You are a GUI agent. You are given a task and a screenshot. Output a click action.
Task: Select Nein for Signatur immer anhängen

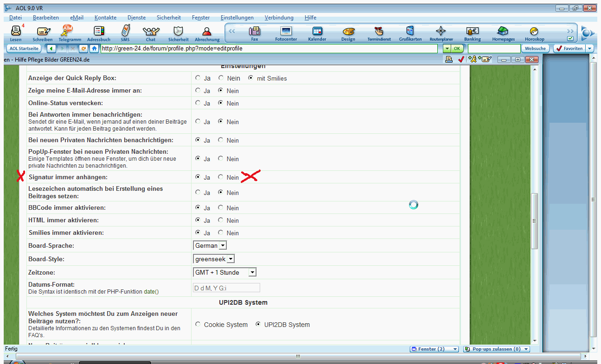(x=221, y=177)
